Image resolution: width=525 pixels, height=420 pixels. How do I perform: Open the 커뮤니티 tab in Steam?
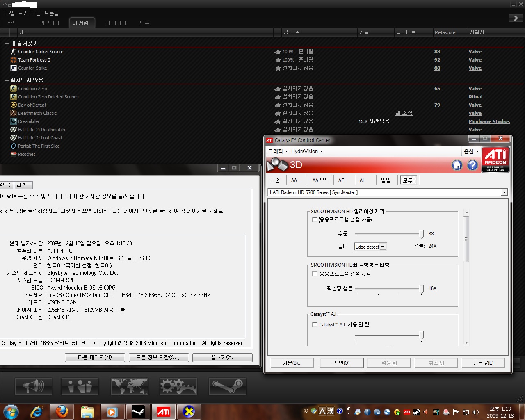(x=49, y=23)
